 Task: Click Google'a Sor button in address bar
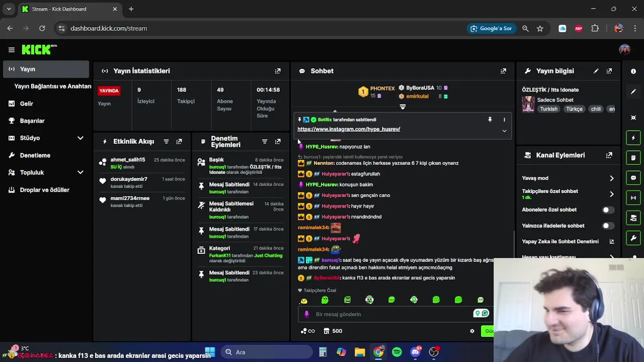pyautogui.click(x=491, y=29)
